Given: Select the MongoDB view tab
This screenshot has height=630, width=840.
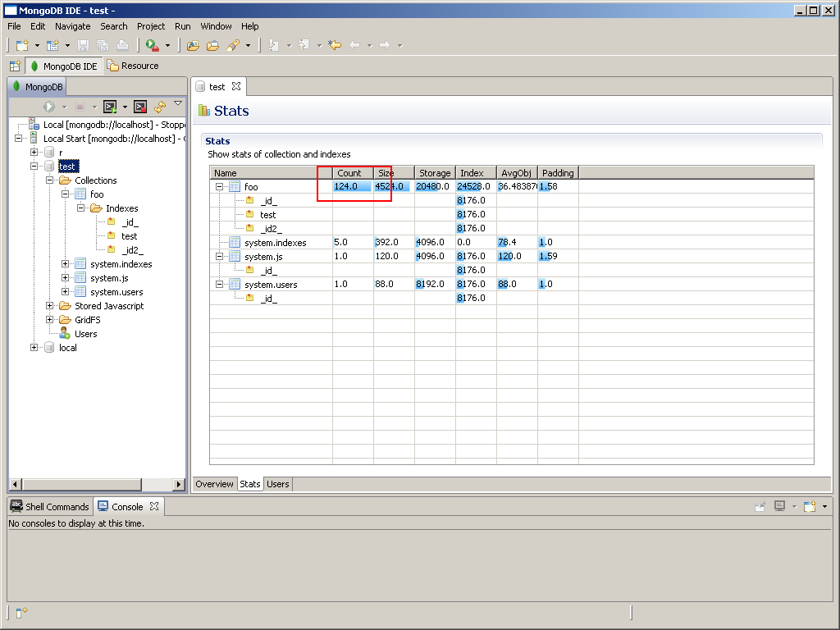Looking at the screenshot, I should pyautogui.click(x=38, y=87).
